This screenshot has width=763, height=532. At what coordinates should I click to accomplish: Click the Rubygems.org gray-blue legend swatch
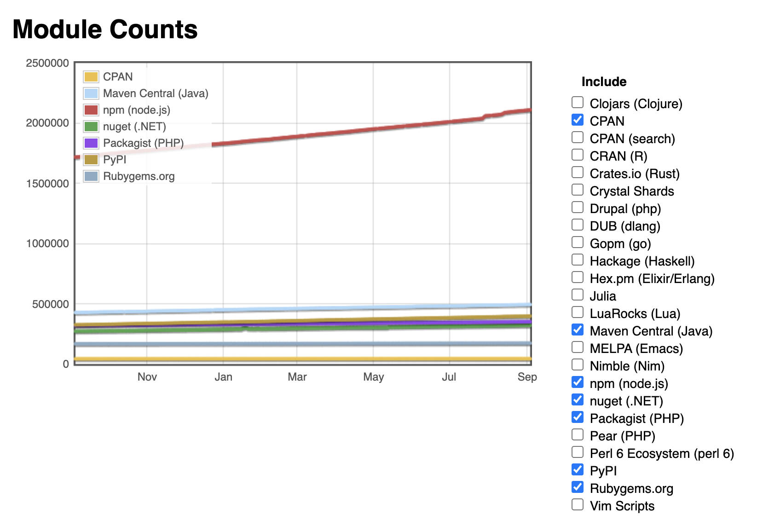click(91, 176)
